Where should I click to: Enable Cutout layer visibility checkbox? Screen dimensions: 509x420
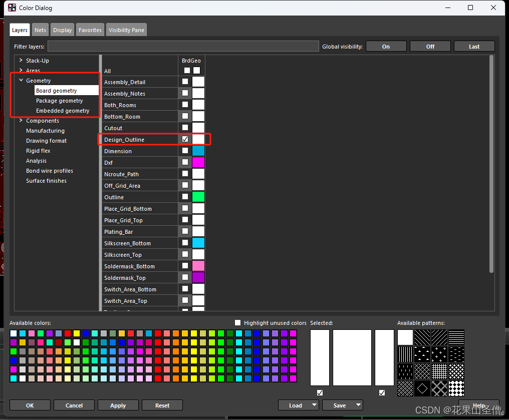185,128
